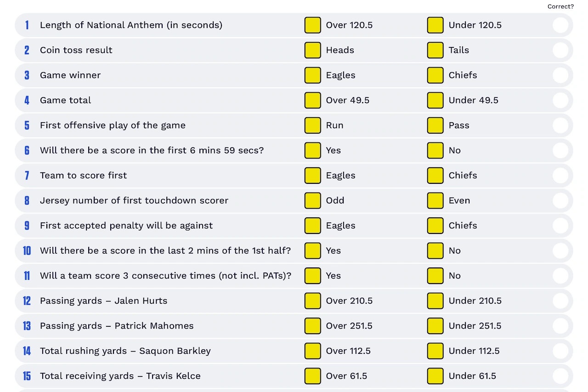Check Odd for first touchdown scorer jersey

[x=312, y=200]
